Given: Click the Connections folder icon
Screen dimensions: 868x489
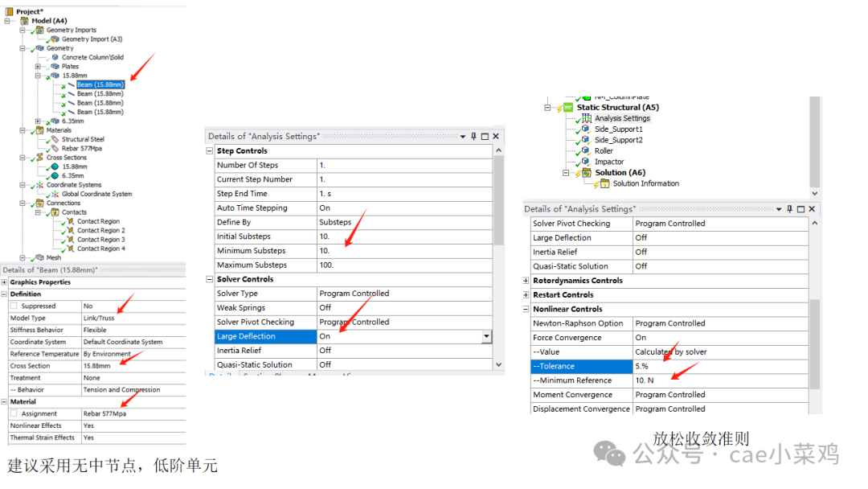Looking at the screenshot, I should pos(40,203).
